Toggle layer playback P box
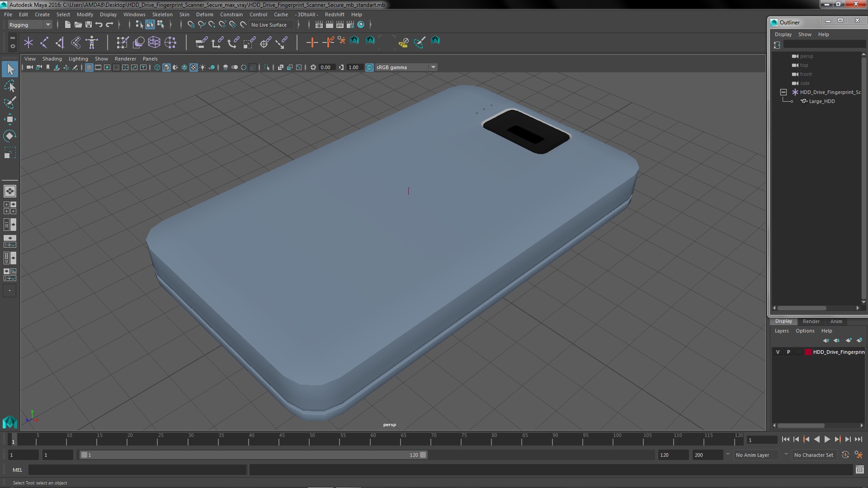This screenshot has width=868, height=488. pos(788,352)
